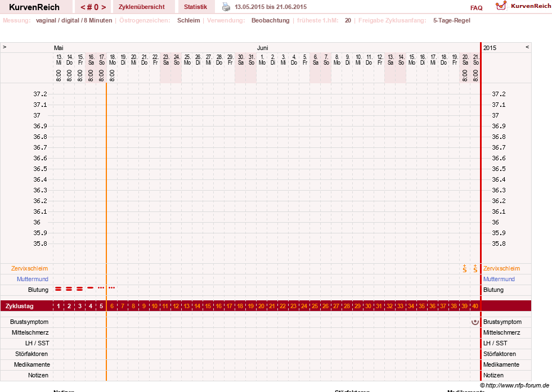The width and height of the screenshot is (552, 392).
Task: Click the date header 21. So in Juni
Action: pos(475,60)
